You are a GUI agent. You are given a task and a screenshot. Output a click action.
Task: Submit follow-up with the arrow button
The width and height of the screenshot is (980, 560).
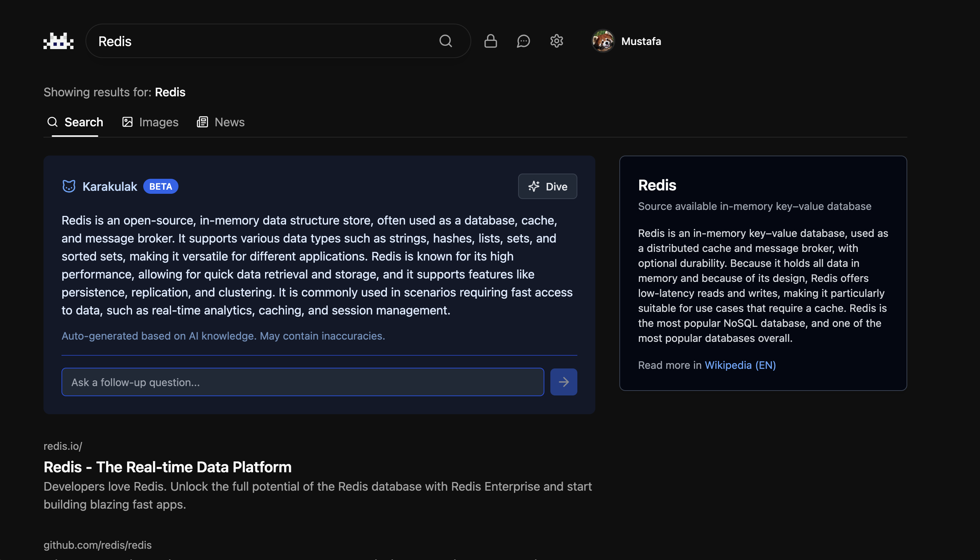[x=563, y=382]
